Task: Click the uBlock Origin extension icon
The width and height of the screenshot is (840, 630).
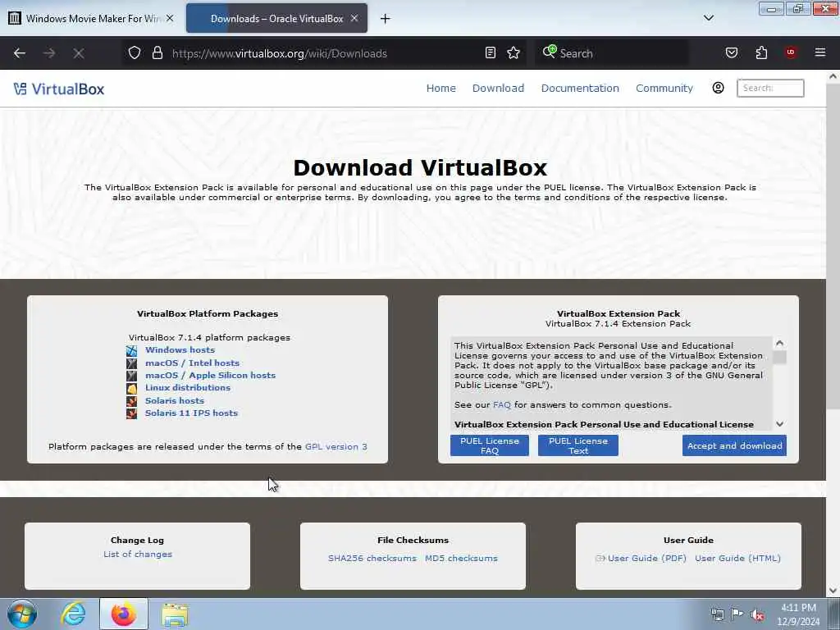Action: point(790,52)
